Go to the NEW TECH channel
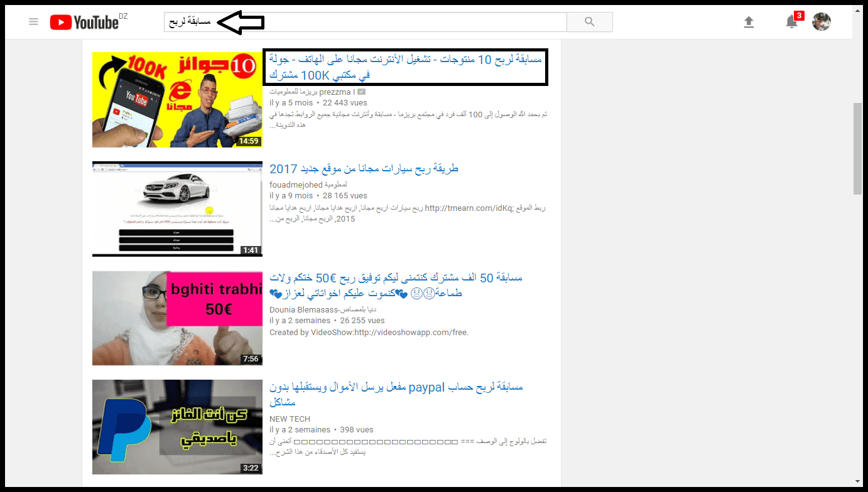The width and height of the screenshot is (868, 492). pyautogui.click(x=290, y=419)
